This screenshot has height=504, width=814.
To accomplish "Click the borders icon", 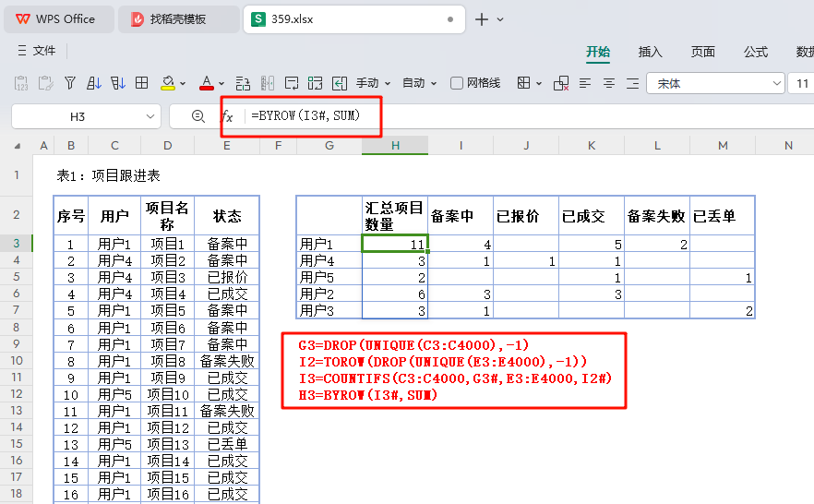I will click(524, 83).
